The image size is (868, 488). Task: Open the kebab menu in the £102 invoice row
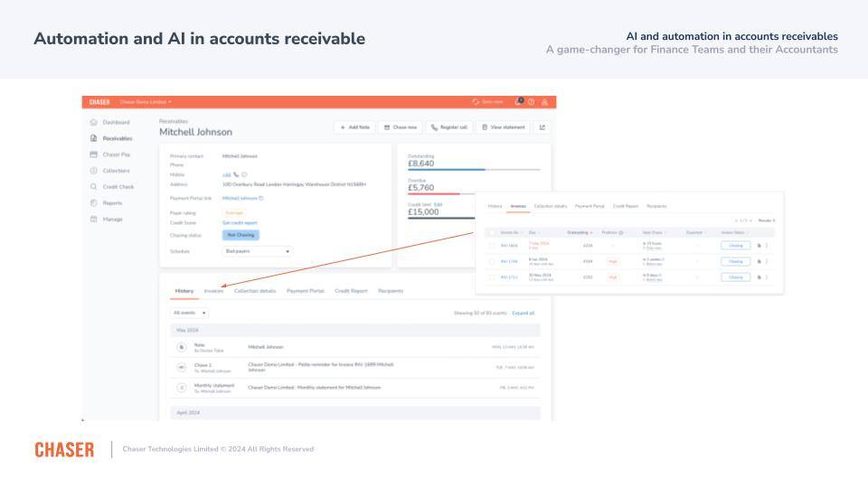pos(767,277)
